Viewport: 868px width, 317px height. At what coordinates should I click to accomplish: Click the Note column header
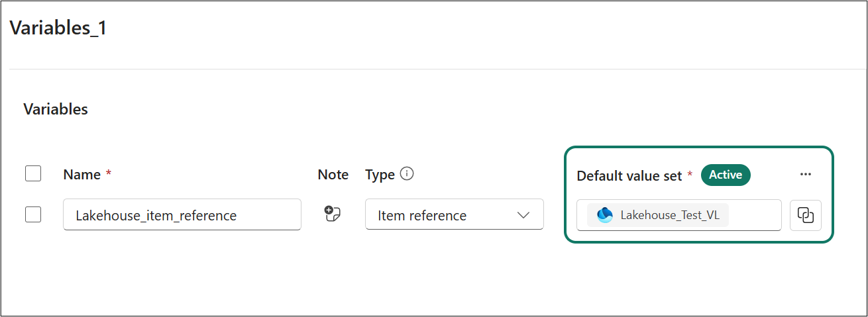tap(333, 175)
